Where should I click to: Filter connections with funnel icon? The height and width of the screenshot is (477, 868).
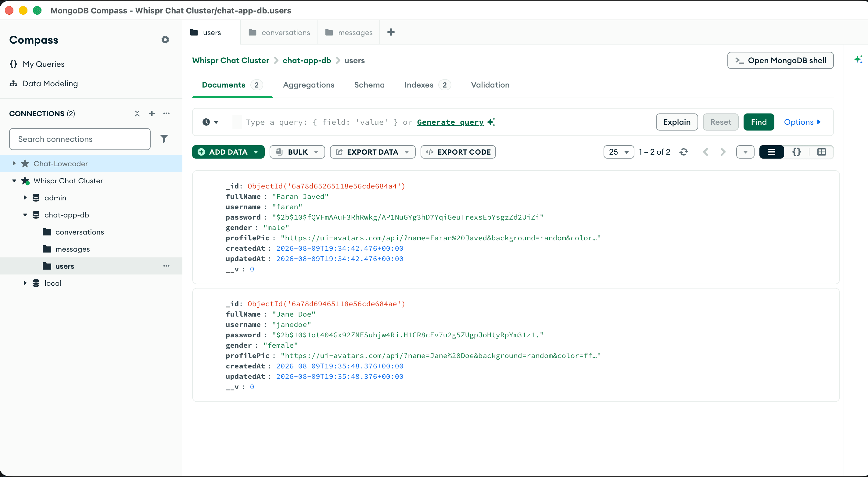coord(164,139)
